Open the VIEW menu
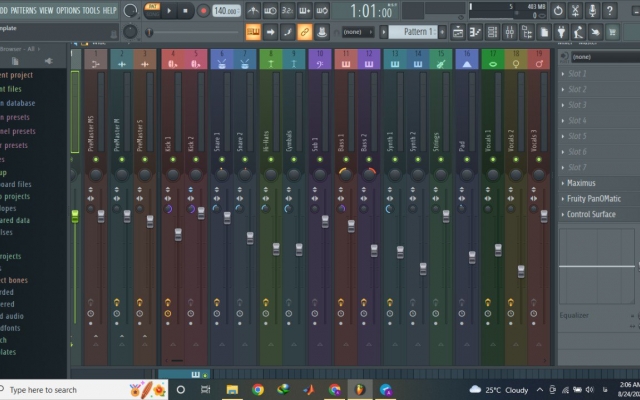Screen dimensions: 640x400 [46, 10]
